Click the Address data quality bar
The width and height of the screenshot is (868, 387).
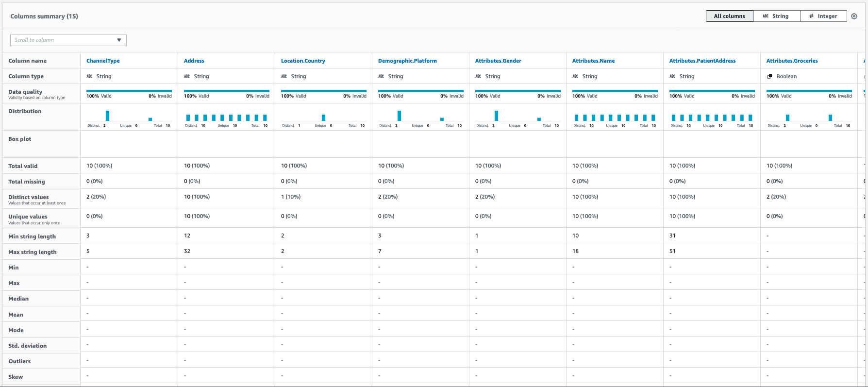pyautogui.click(x=227, y=91)
